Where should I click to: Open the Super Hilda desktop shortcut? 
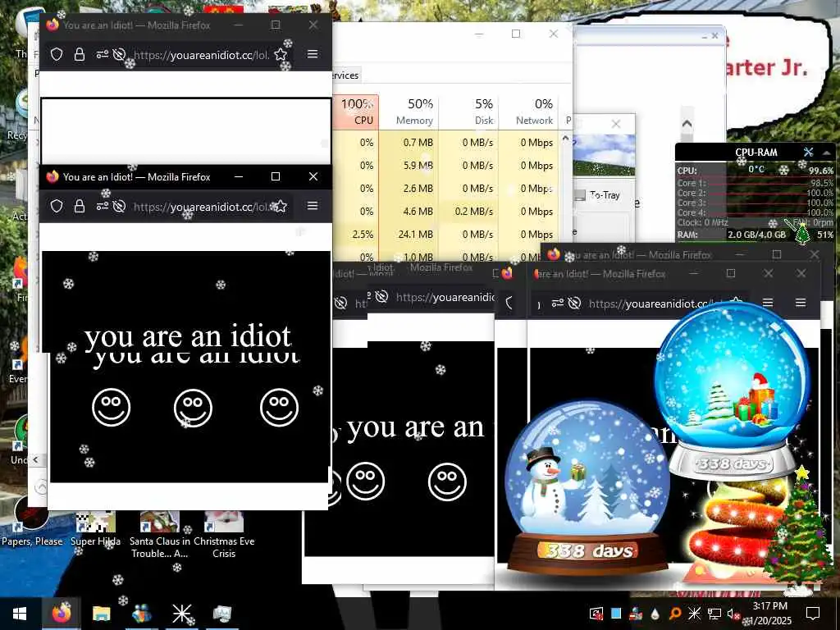tap(95, 528)
